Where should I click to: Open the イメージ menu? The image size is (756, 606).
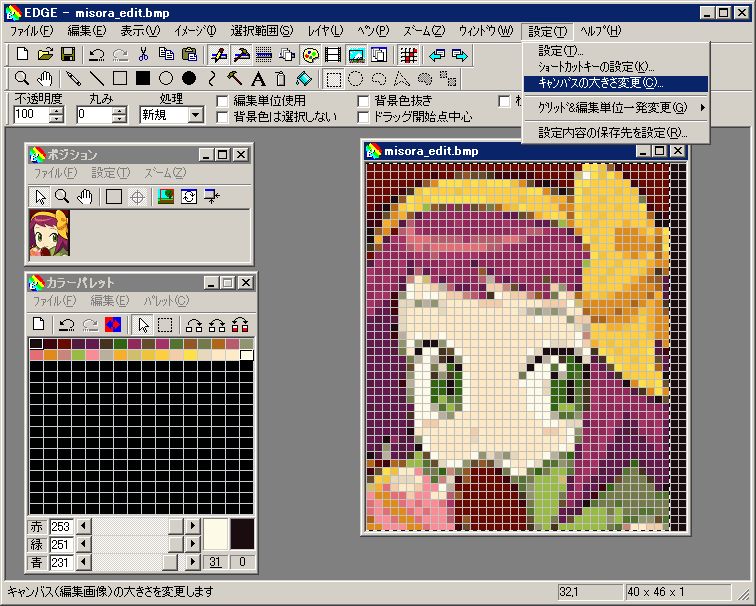(195, 31)
